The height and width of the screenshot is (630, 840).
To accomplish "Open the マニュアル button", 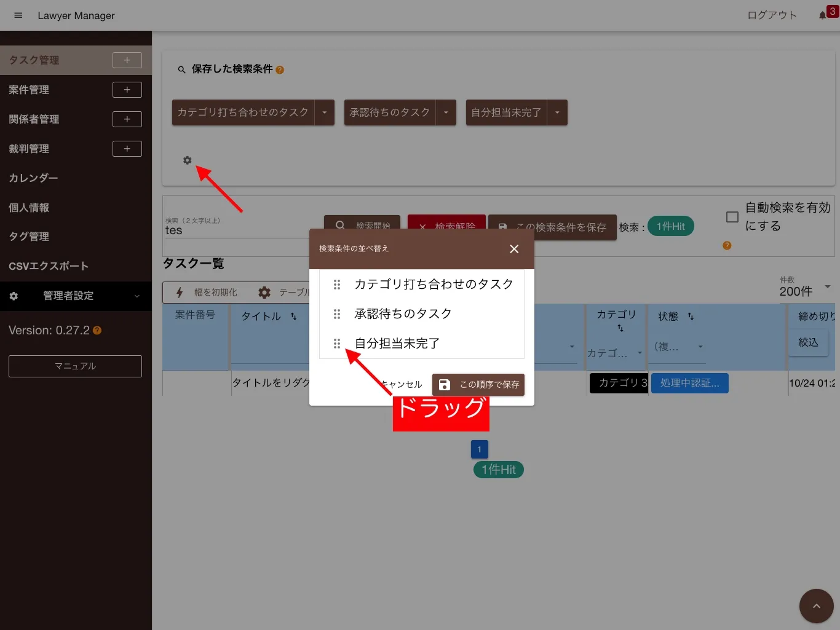I will 75,366.
